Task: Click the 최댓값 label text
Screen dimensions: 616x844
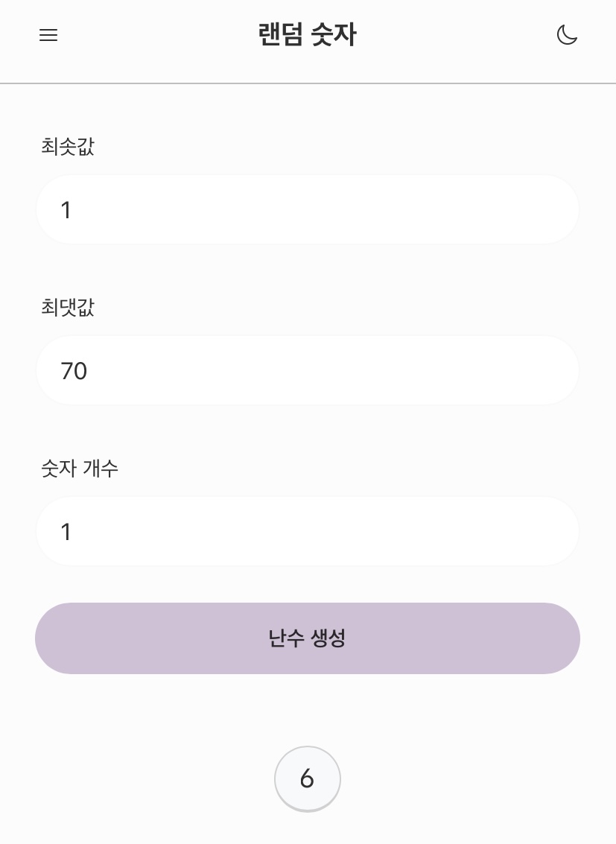Action: click(68, 307)
